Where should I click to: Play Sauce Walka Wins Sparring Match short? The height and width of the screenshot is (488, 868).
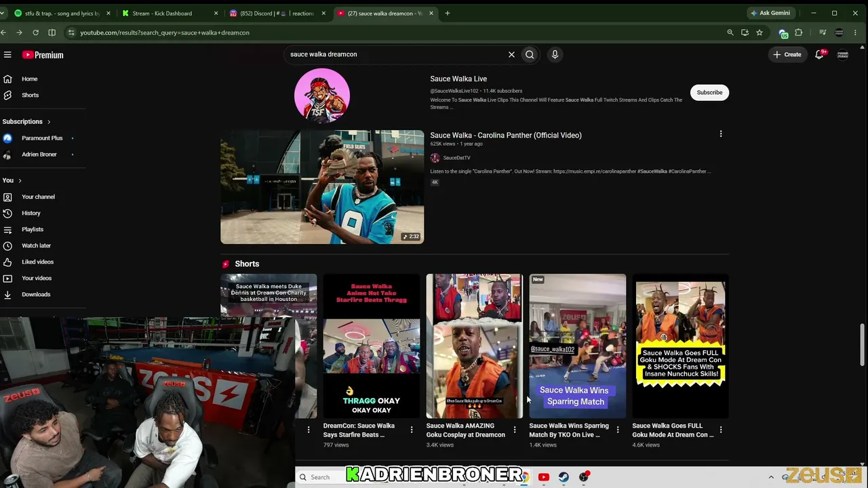click(578, 346)
